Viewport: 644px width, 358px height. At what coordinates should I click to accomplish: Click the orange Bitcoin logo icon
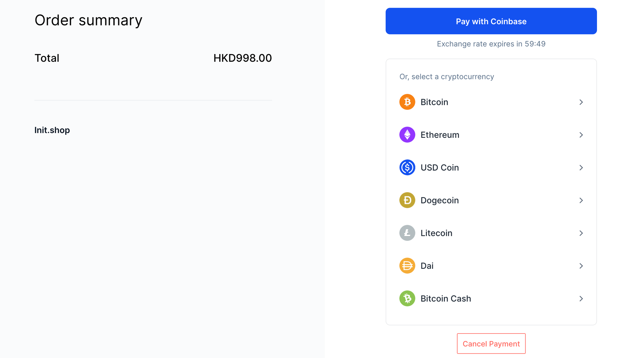(407, 102)
